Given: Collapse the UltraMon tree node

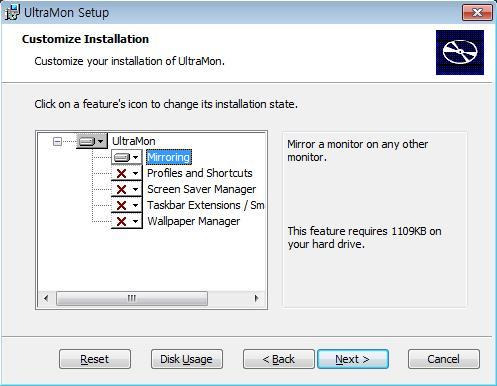Looking at the screenshot, I should click(57, 141).
